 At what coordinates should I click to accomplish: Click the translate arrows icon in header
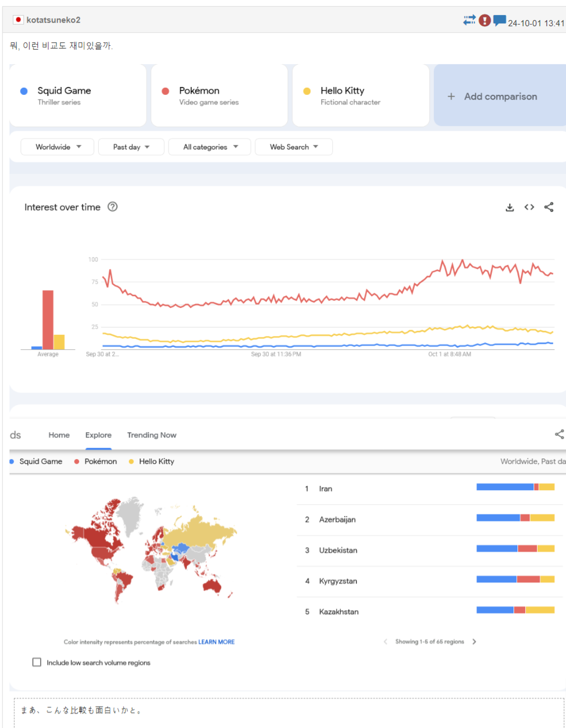point(469,20)
